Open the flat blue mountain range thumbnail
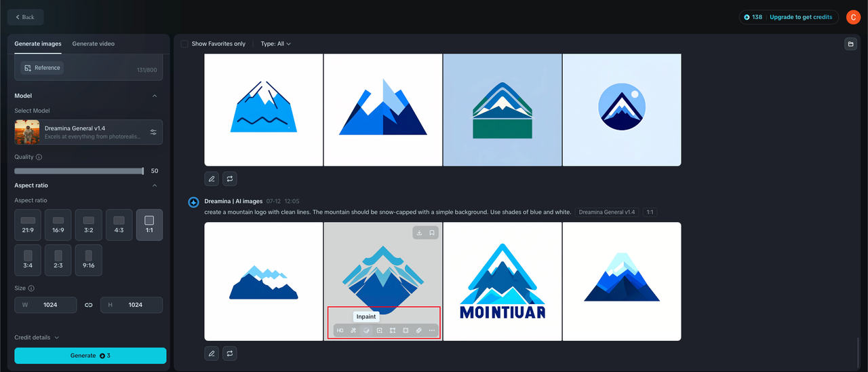Viewport: 868px width, 372px height. tap(264, 281)
